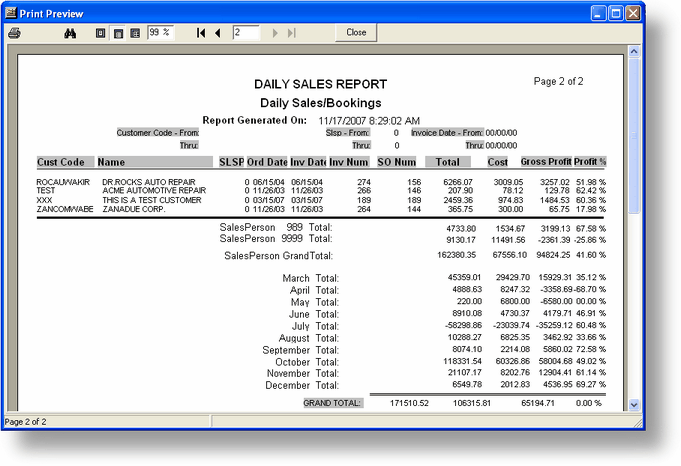Click customer name THIS IS A TEST CUSTOMER
The width and height of the screenshot is (681, 466).
(x=152, y=200)
